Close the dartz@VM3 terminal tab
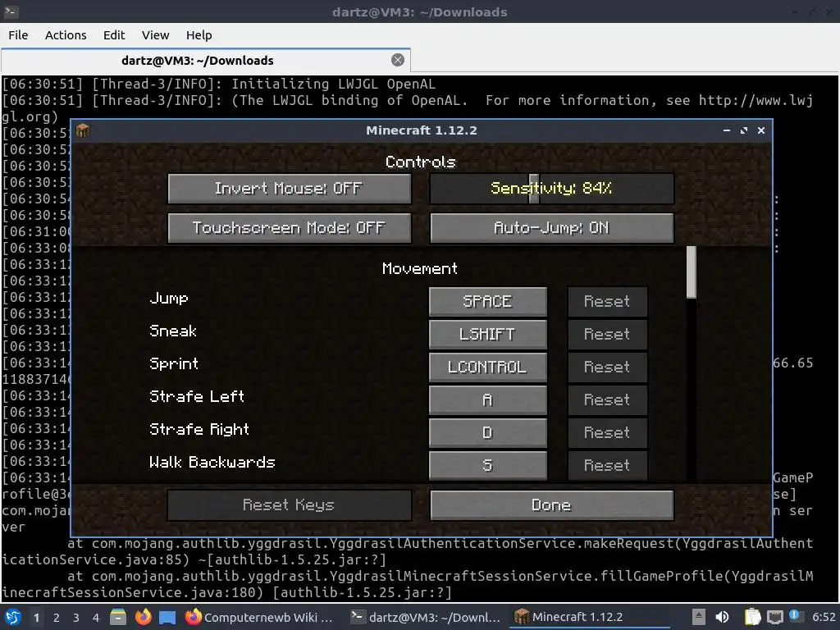This screenshot has height=630, width=840. click(x=398, y=60)
